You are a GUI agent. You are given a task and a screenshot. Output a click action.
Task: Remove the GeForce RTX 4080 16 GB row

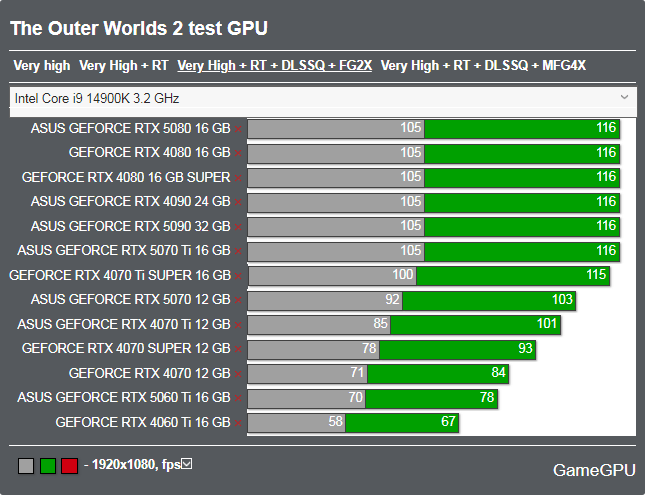[238, 153]
